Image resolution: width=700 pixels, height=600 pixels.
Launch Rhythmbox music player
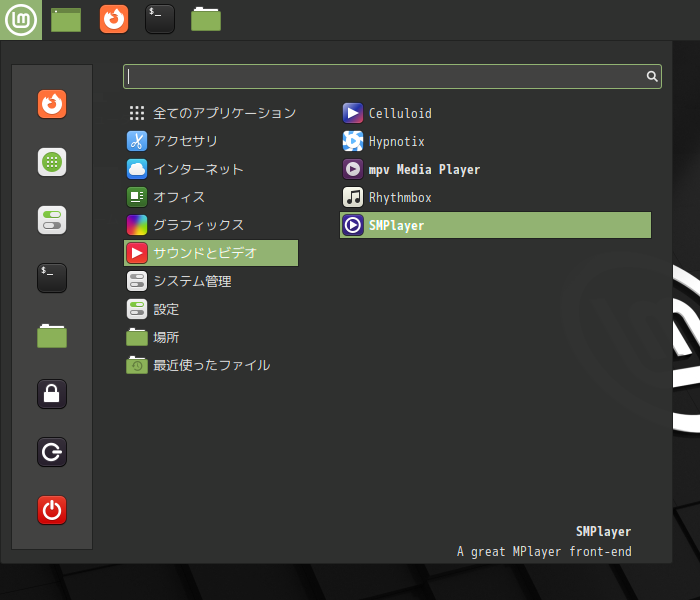click(495, 197)
